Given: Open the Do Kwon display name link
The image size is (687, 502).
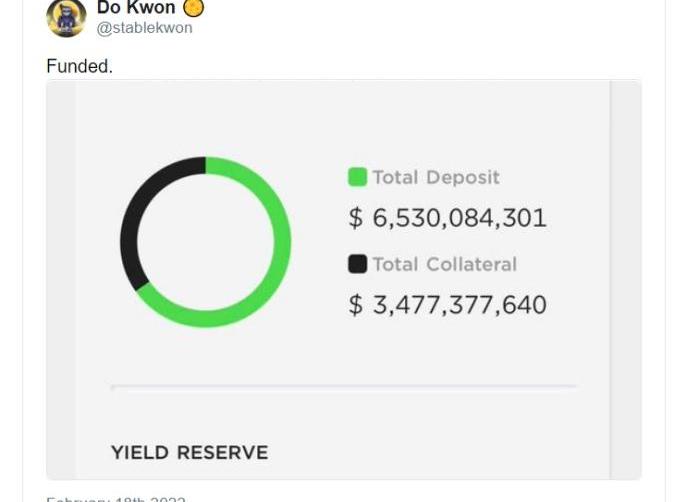Looking at the screenshot, I should [x=136, y=8].
